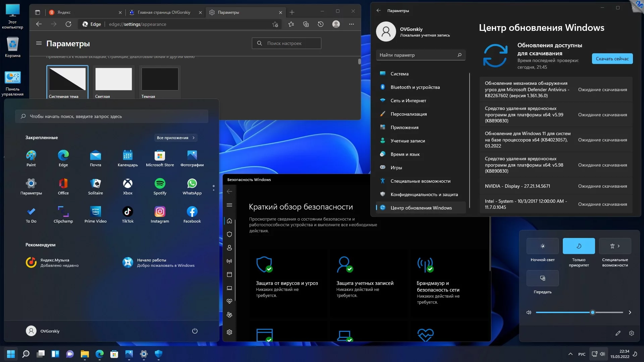The image size is (644, 362).
Task: Expand Accessibility quick settings chevron
Action: [x=619, y=246]
